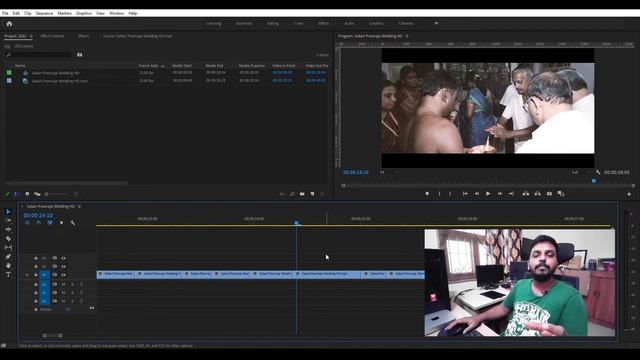Click Project panel search field
Image resolution: width=640 pixels, height=360 pixels.
point(38,55)
